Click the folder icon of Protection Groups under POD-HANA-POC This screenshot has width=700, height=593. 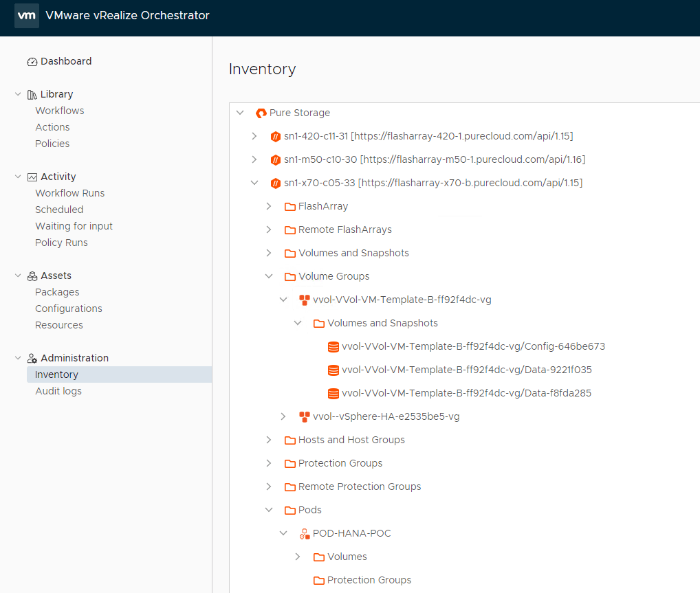319,581
